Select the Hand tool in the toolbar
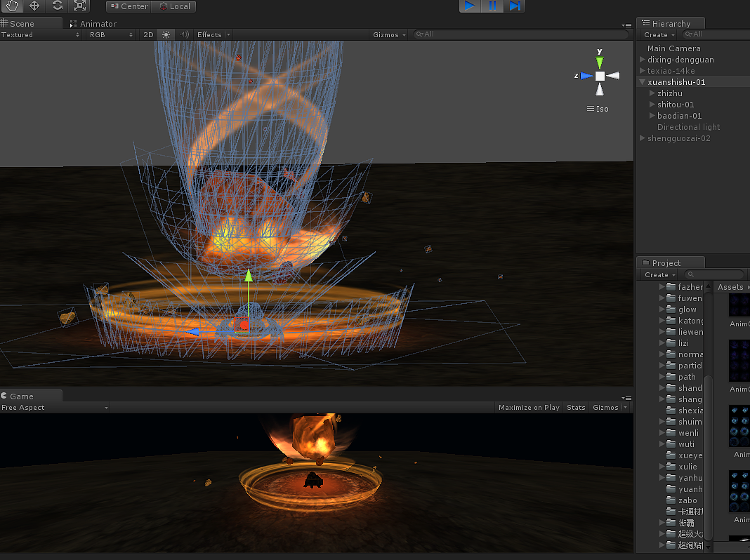The image size is (750, 560). pos(12,6)
